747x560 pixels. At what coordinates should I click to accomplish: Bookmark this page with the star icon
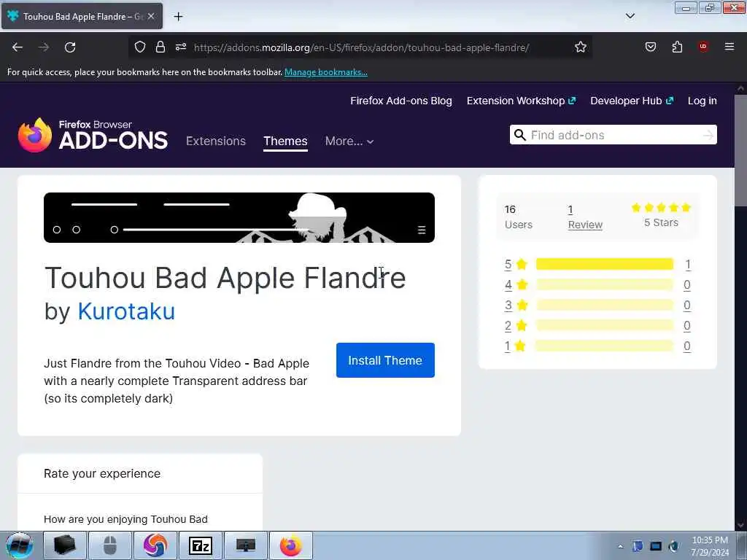580,47
